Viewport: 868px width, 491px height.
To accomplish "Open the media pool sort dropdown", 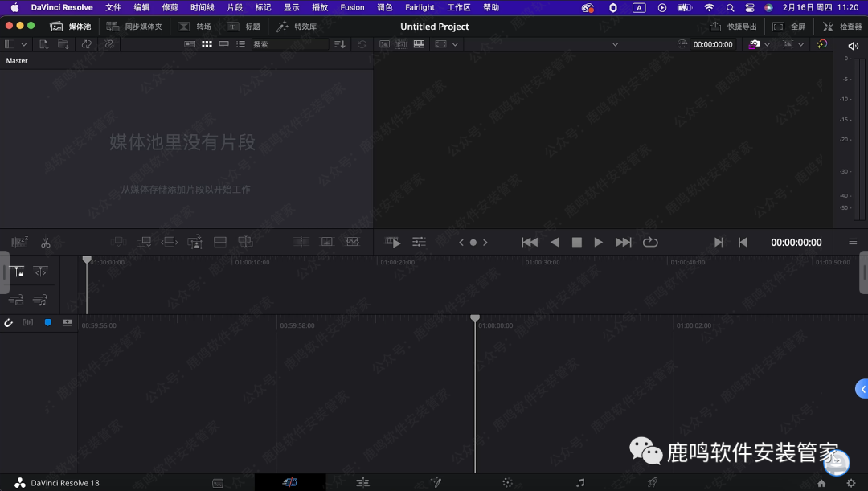I will 338,44.
